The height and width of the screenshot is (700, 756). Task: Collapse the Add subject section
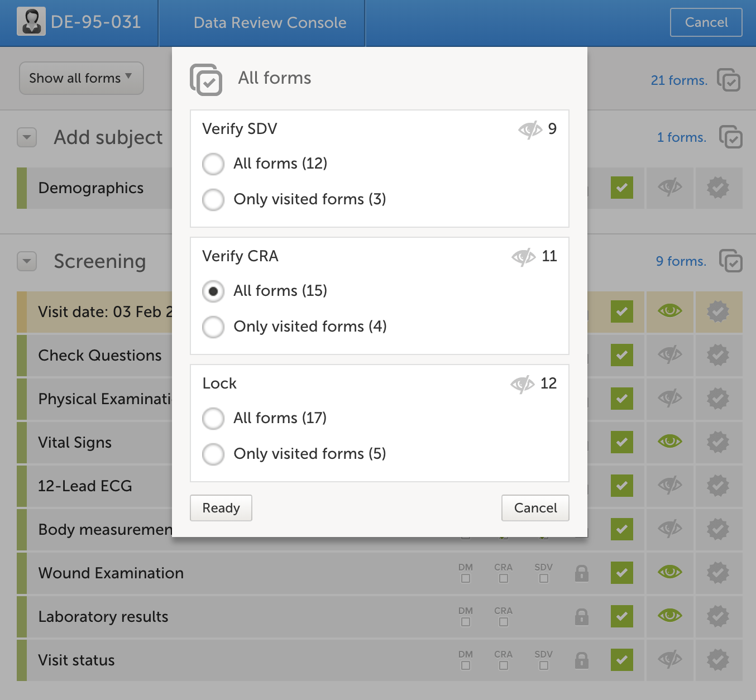(27, 137)
